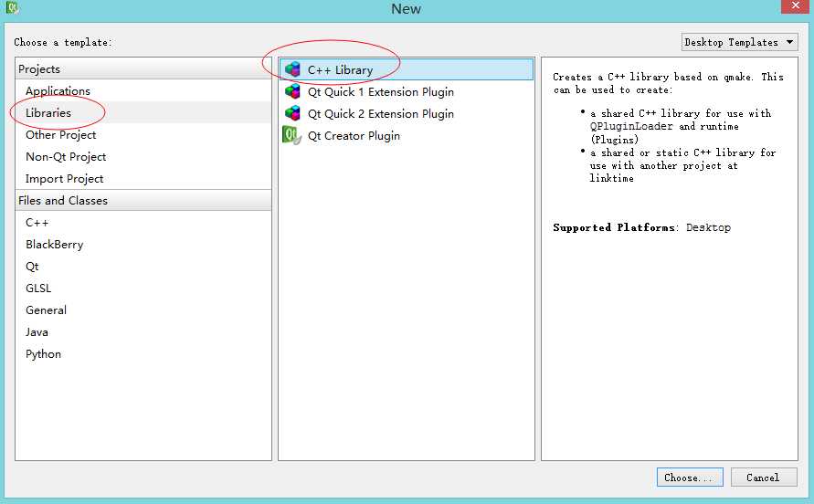Viewport: 814px width, 504px height.
Task: Click the Choose... button
Action: pyautogui.click(x=690, y=477)
